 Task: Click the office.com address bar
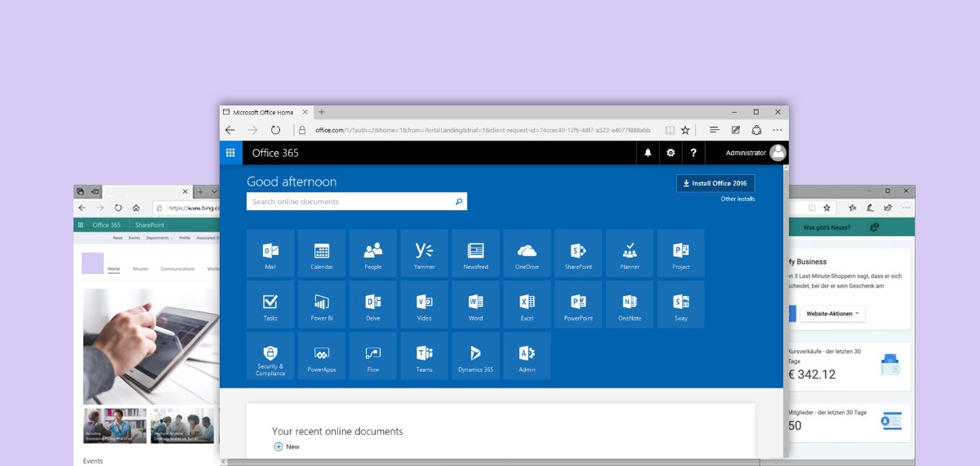(x=482, y=130)
